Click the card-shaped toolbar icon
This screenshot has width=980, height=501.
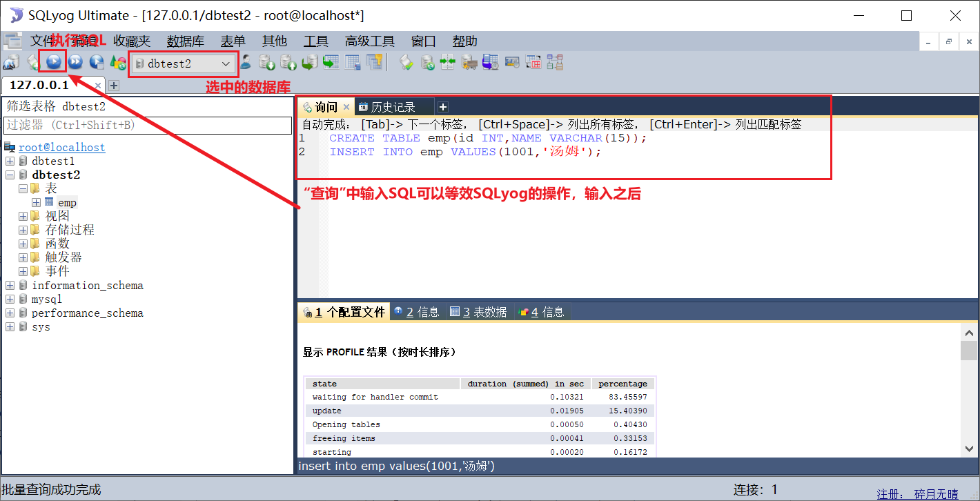512,63
